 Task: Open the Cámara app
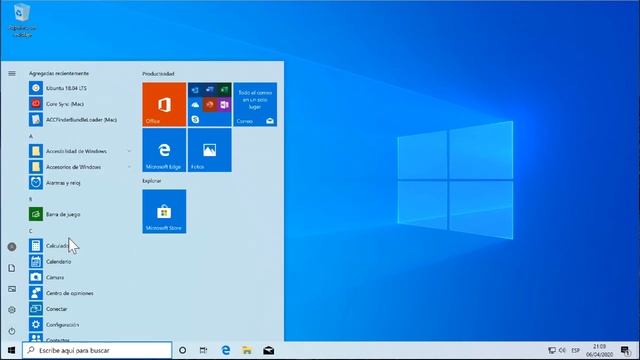point(80,277)
